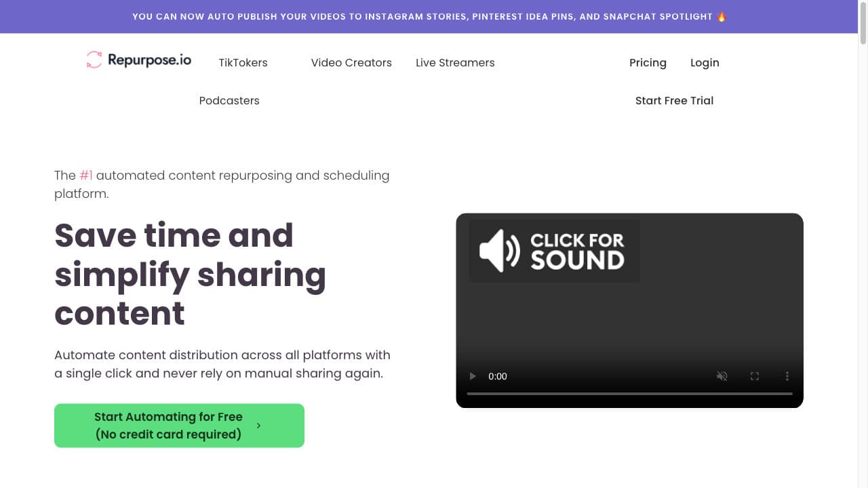Screen dimensions: 868x488
Task: Click the Start Automating for Free button
Action: [179, 426]
